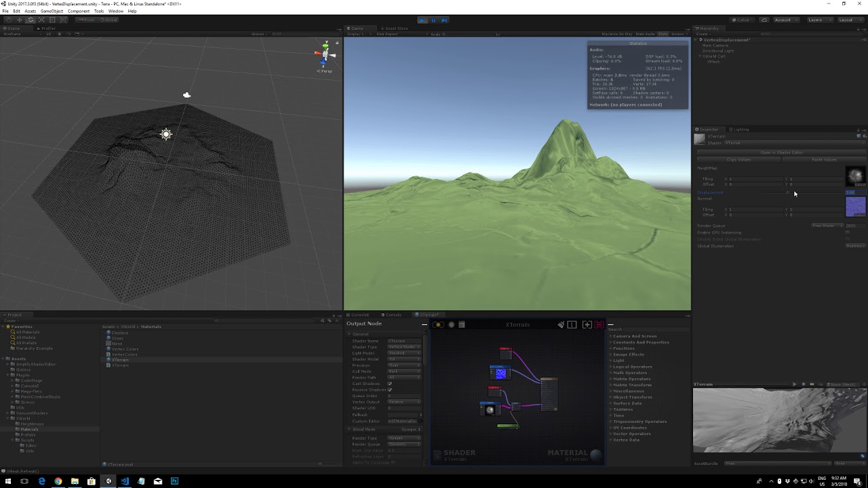Select the HeightMap texture thumbnail
The height and width of the screenshot is (488, 868).
pyautogui.click(x=856, y=176)
